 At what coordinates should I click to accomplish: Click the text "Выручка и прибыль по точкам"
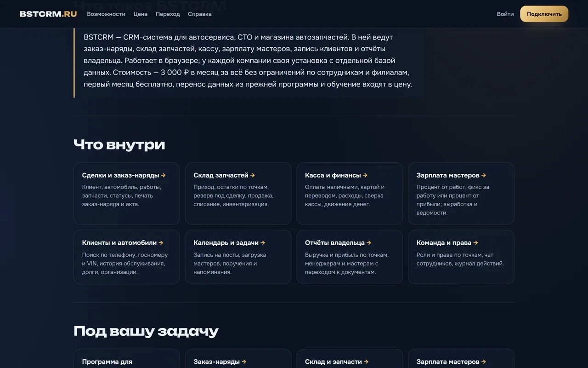click(x=347, y=263)
